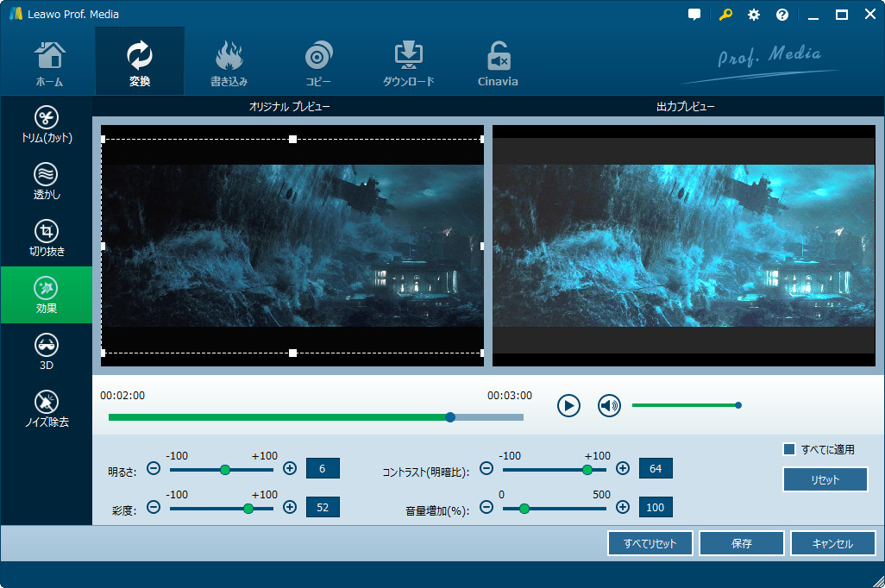Click the すべてリセット button
This screenshot has width=885, height=588.
pos(650,543)
